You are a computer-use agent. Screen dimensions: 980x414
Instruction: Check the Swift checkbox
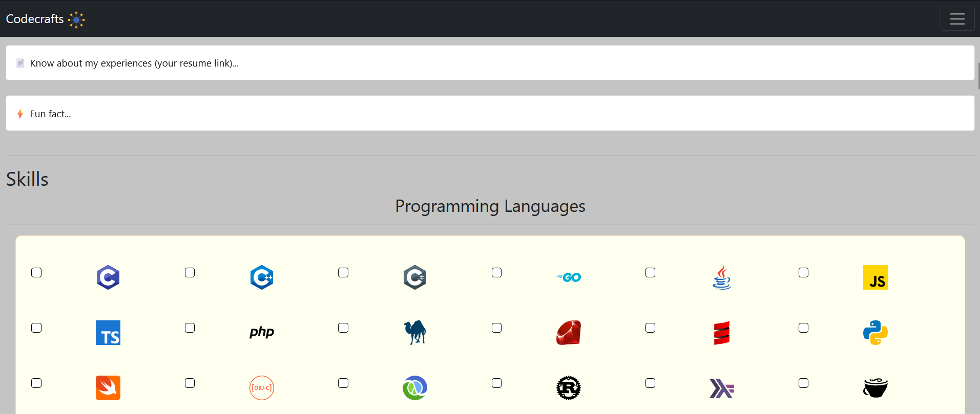click(36, 383)
